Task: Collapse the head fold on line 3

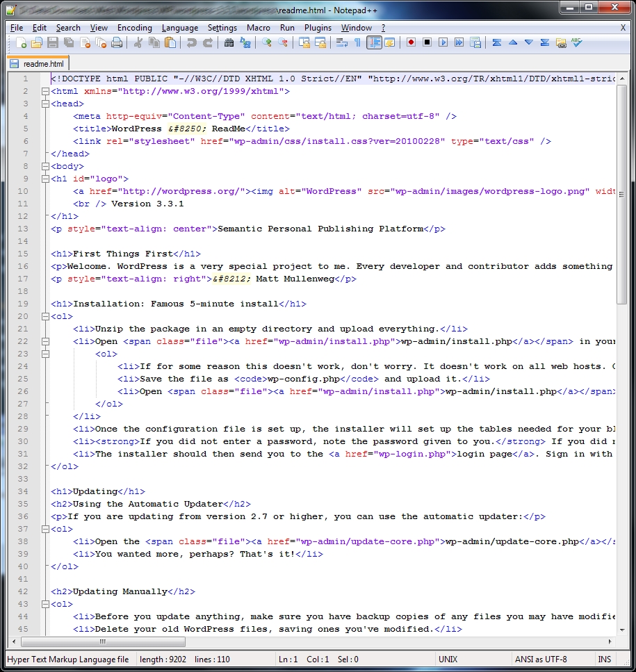Action: 45,104
